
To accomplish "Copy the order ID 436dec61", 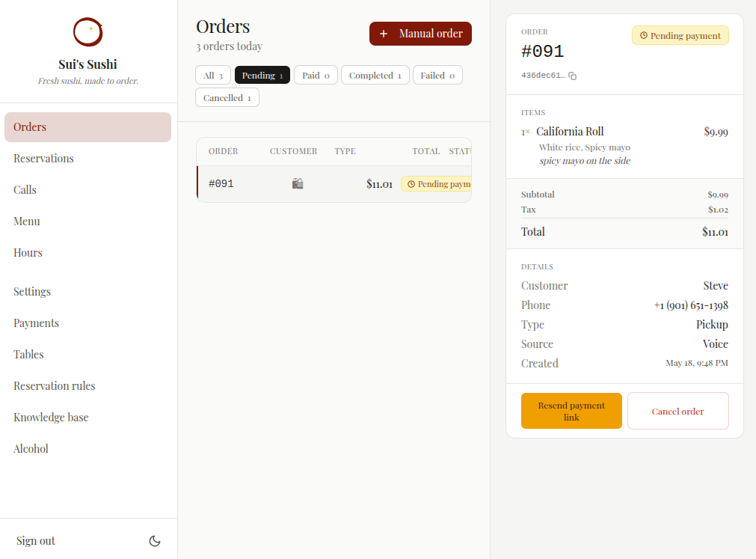I will 572,76.
